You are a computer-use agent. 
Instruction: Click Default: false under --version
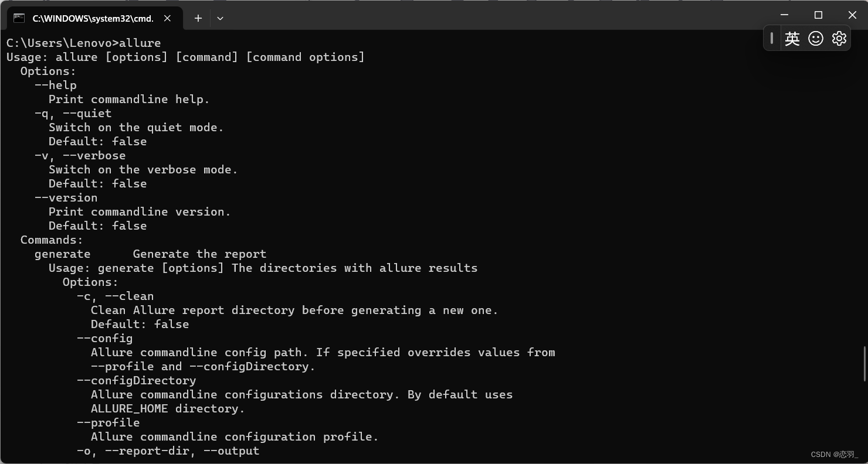[98, 226]
